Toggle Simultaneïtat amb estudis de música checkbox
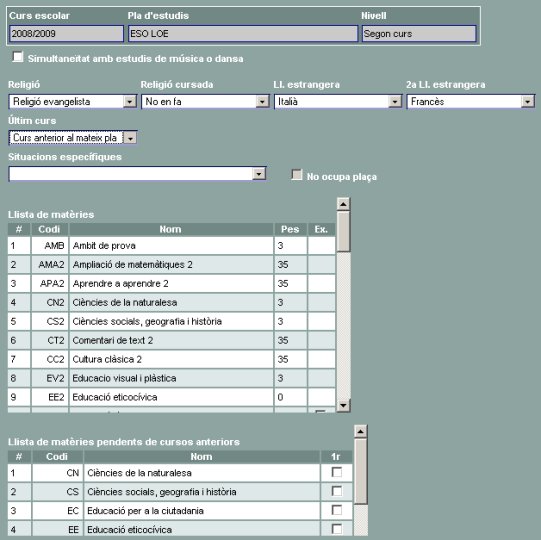541x540 pixels. pos(18,57)
